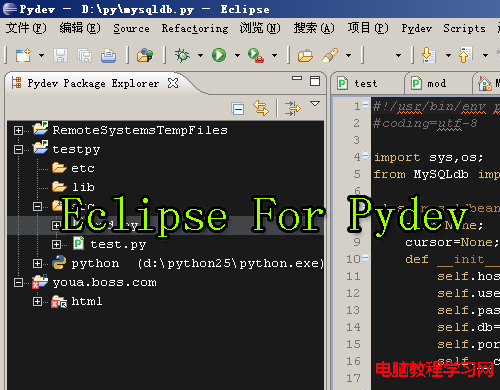
Task: Click the Next Annotation down-arrow icon
Action: (x=429, y=55)
